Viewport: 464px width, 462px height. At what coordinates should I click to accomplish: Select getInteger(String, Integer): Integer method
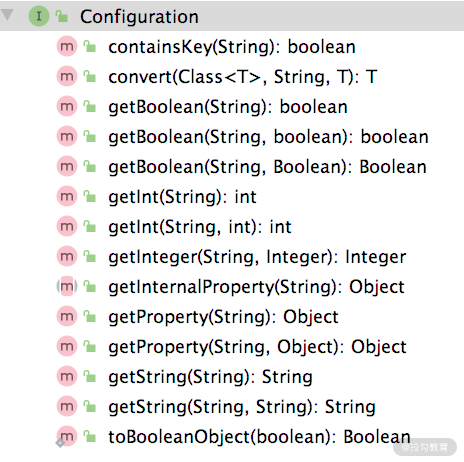click(257, 257)
